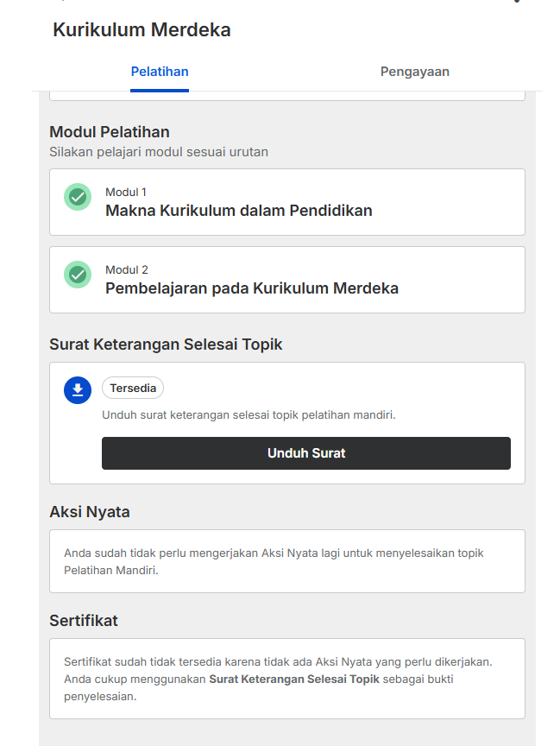Click bold Surat Keterangan Selesai Topik text

point(293,680)
